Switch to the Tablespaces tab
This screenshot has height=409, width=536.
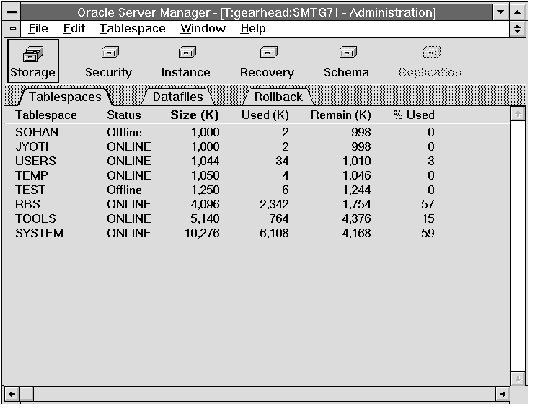[65, 97]
